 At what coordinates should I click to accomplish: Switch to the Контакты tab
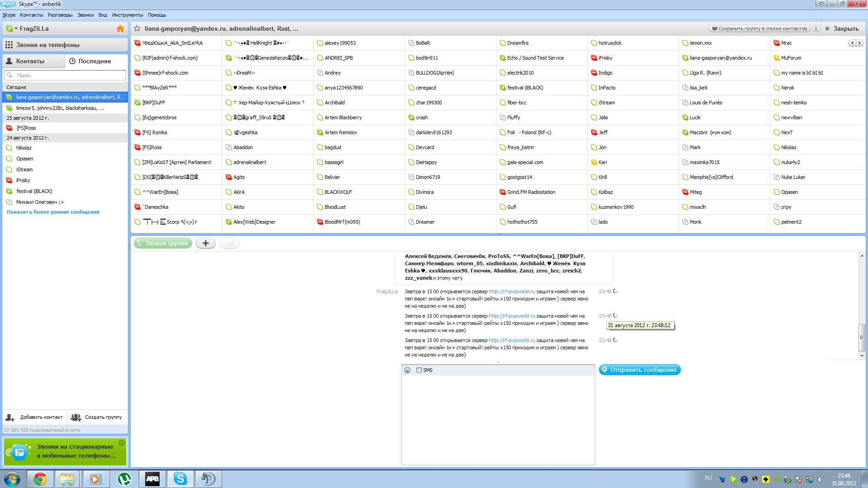tap(34, 61)
